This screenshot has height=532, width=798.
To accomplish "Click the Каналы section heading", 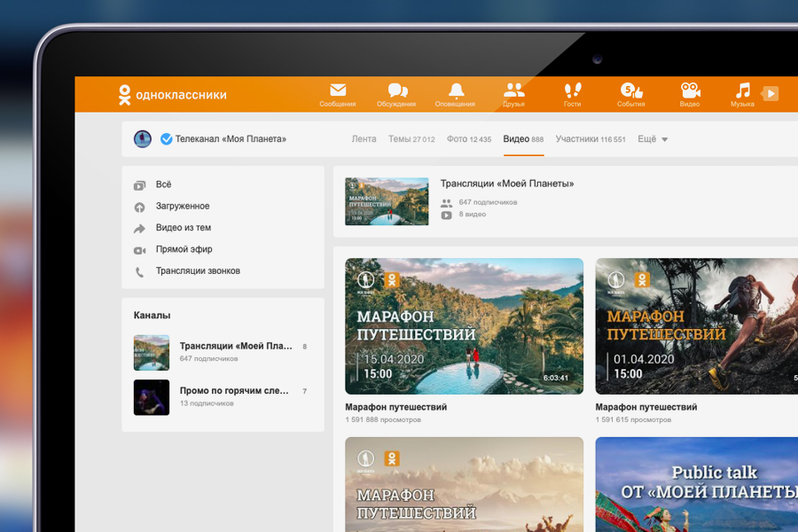I will tap(152, 315).
